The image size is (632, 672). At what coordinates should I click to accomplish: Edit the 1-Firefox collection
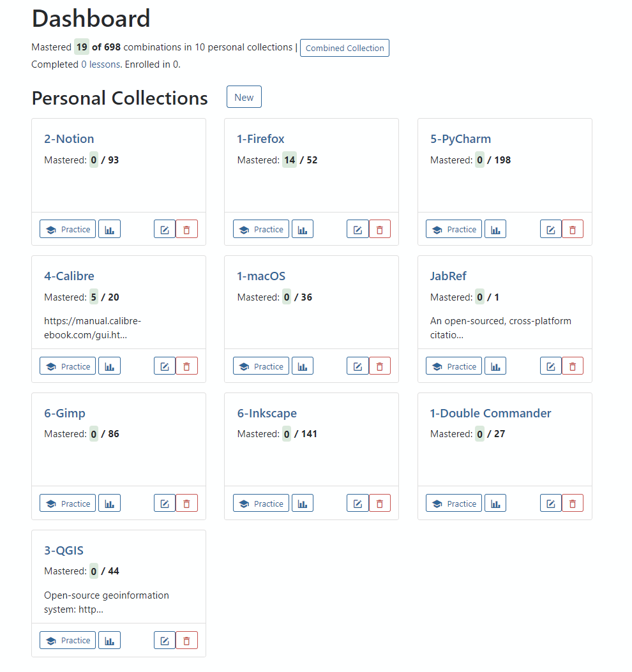pos(357,229)
